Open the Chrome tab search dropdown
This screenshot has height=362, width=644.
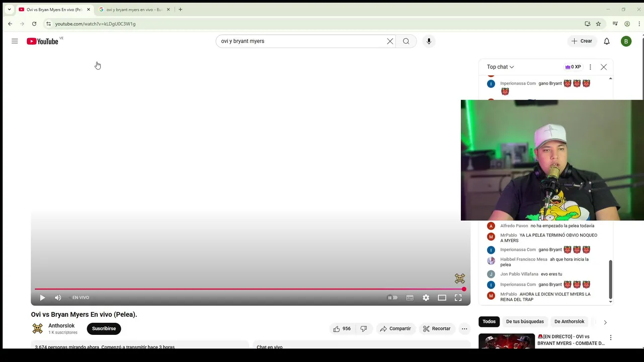[9, 10]
